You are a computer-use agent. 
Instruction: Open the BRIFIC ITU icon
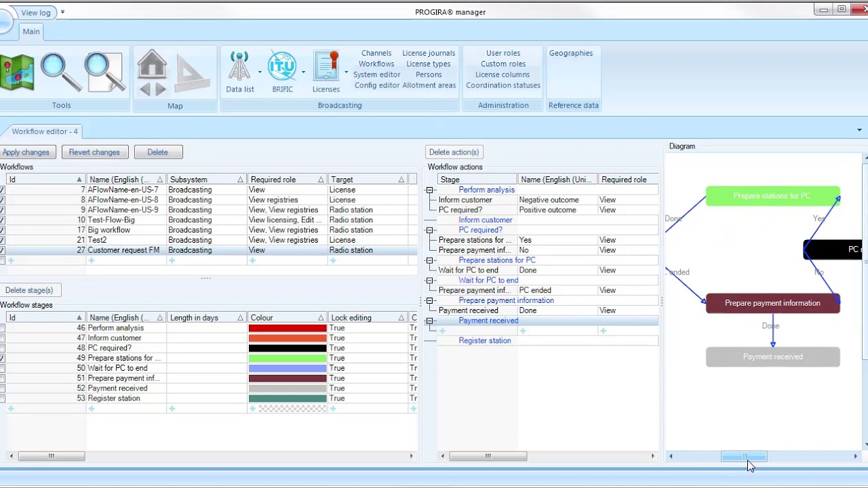click(282, 66)
